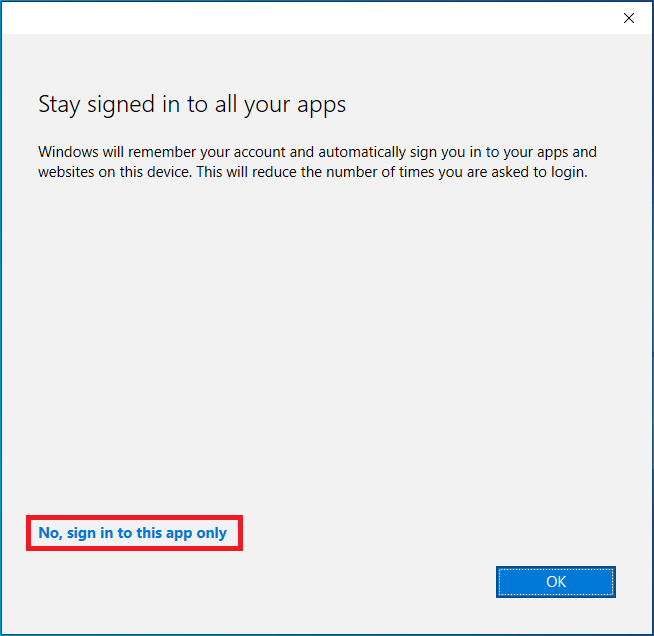
Task: Close the dialog using the X button
Action: tap(629, 18)
